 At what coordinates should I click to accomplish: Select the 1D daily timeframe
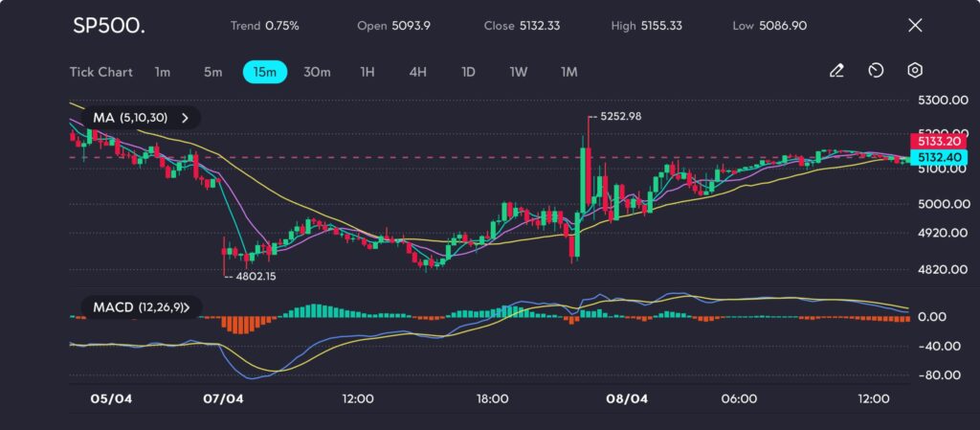(468, 72)
